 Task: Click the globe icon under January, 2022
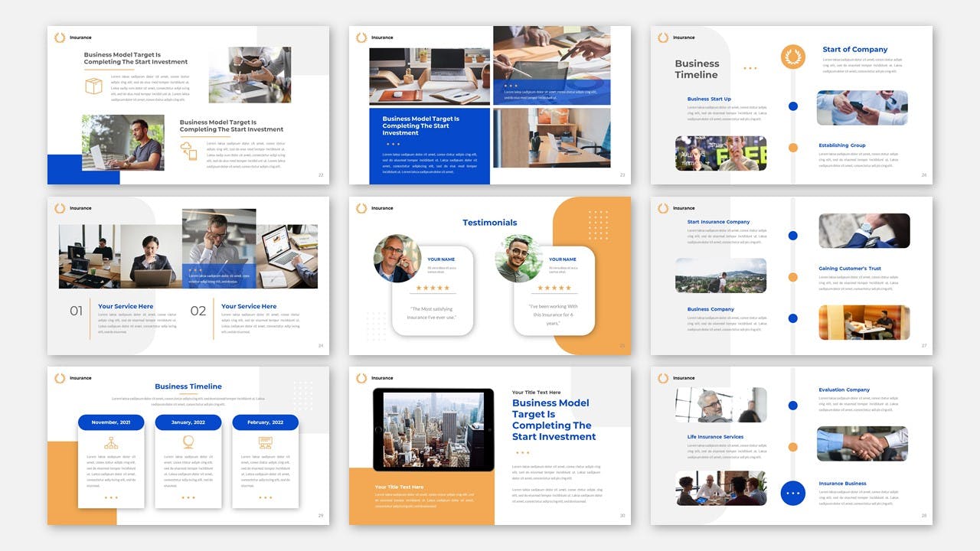tap(188, 442)
